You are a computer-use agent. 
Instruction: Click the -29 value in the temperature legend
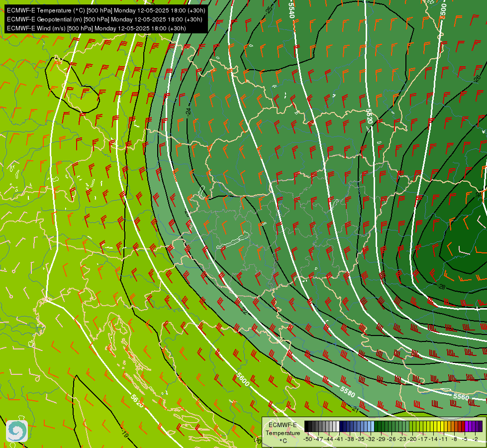click(382, 439)
